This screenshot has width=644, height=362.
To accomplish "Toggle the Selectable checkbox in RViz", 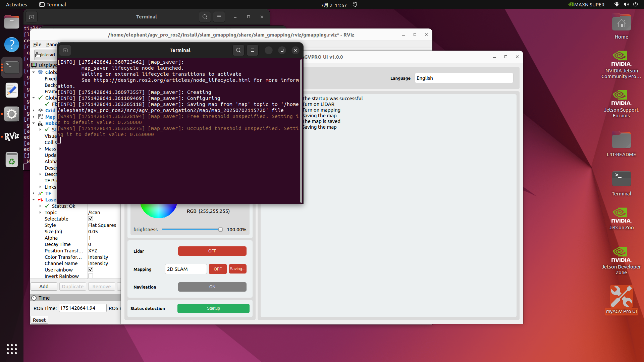I will 91,219.
